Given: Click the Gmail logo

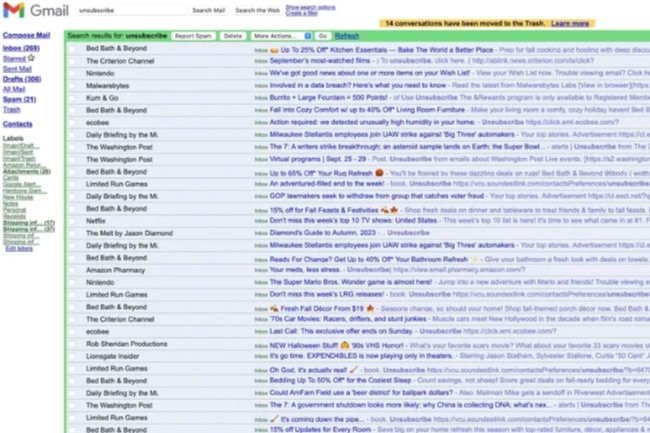Looking at the screenshot, I should pos(36,10).
